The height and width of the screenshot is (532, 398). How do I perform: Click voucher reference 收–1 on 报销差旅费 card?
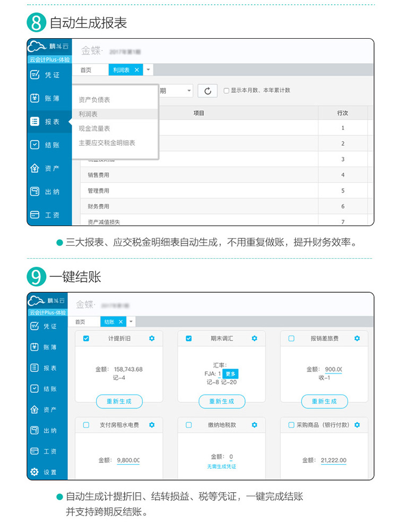324,378
